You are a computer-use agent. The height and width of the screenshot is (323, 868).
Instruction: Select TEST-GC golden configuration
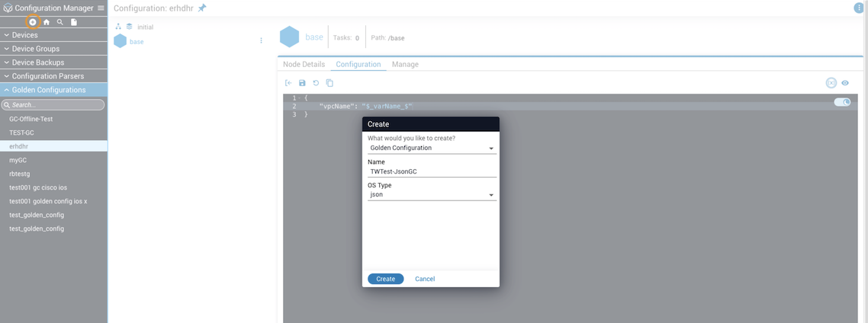click(53, 133)
